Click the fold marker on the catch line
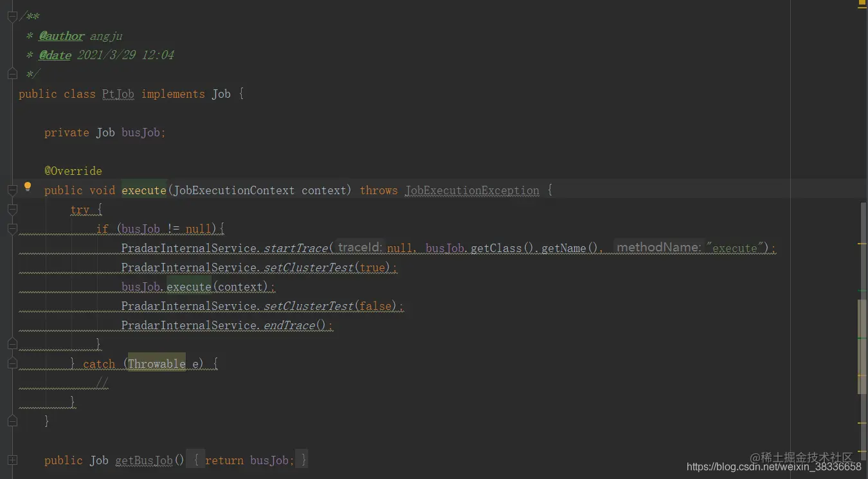The height and width of the screenshot is (479, 868). (12, 364)
